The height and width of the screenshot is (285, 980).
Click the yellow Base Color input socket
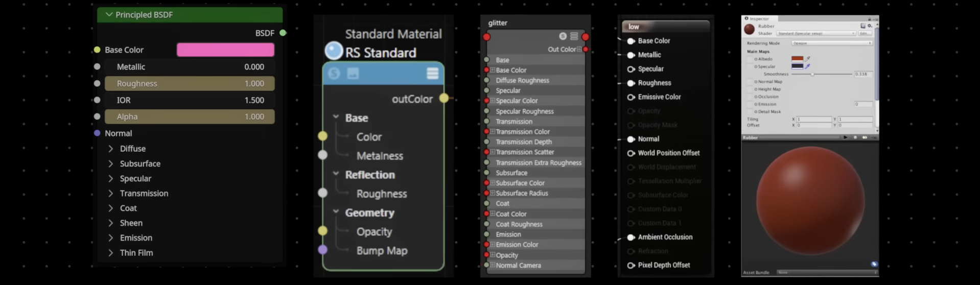[x=97, y=50]
